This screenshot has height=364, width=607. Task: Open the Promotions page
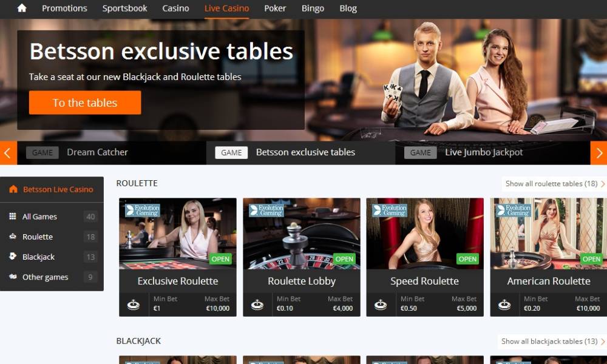(x=64, y=8)
